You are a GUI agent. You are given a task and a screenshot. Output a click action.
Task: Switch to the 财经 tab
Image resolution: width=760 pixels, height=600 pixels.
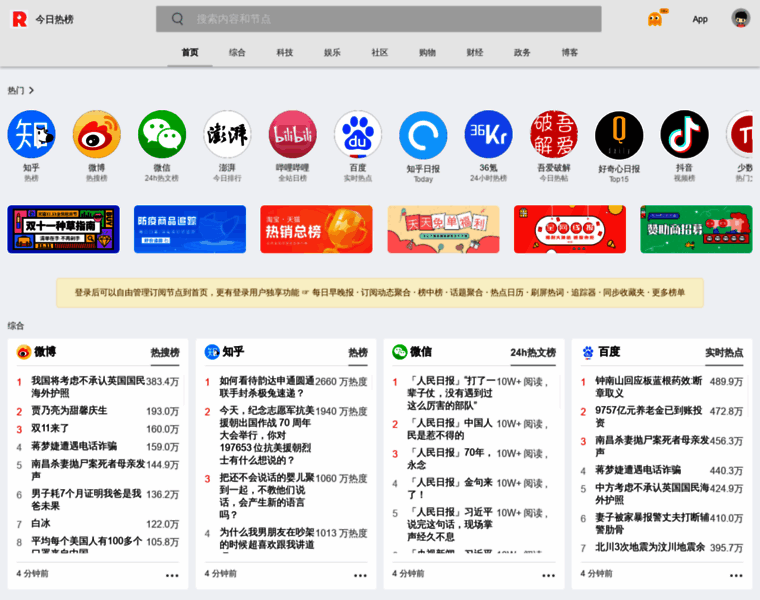(x=475, y=52)
